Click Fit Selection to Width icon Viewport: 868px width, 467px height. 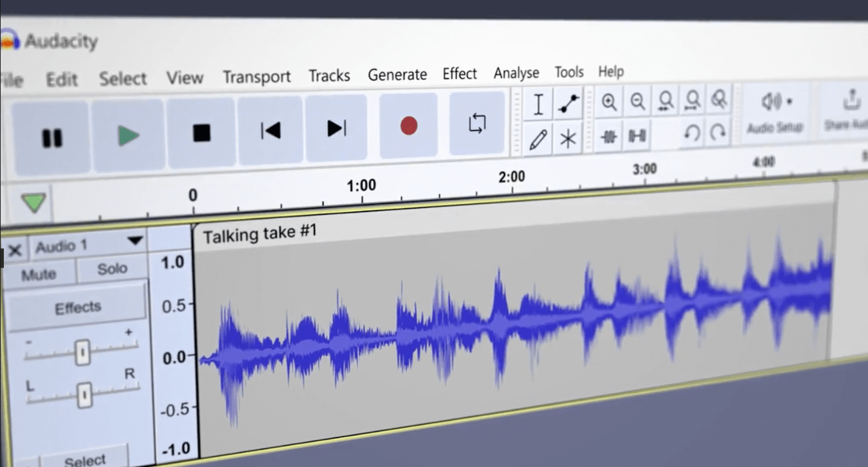pyautogui.click(x=665, y=101)
